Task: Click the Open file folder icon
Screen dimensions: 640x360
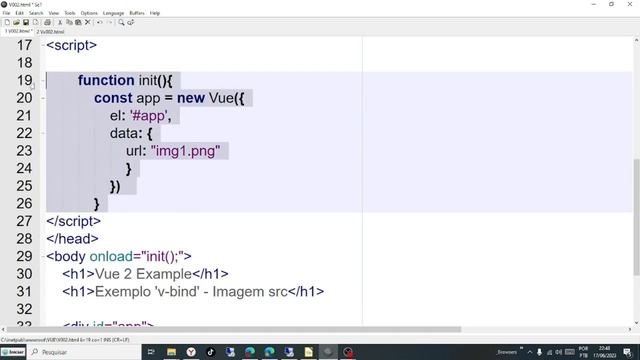Action: point(16,22)
